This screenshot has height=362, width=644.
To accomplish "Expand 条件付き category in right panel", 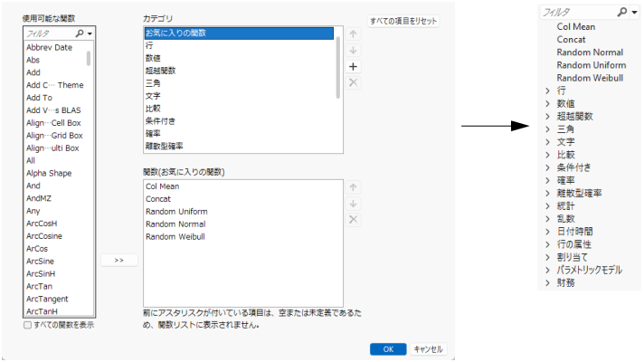I will (x=547, y=167).
